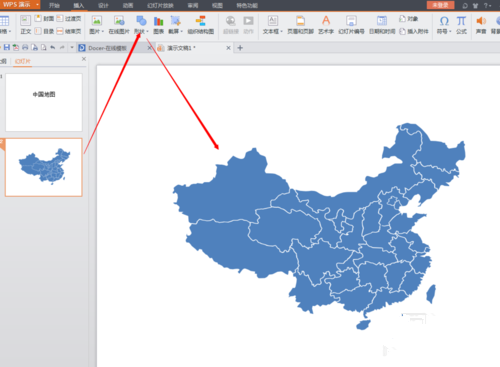Expand the arrow beside 图片

point(103,31)
